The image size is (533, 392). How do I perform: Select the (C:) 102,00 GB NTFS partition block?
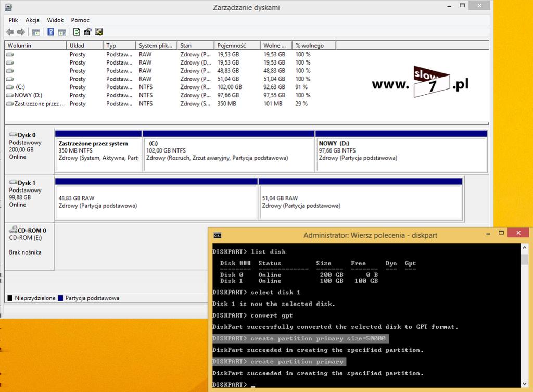[x=229, y=151]
